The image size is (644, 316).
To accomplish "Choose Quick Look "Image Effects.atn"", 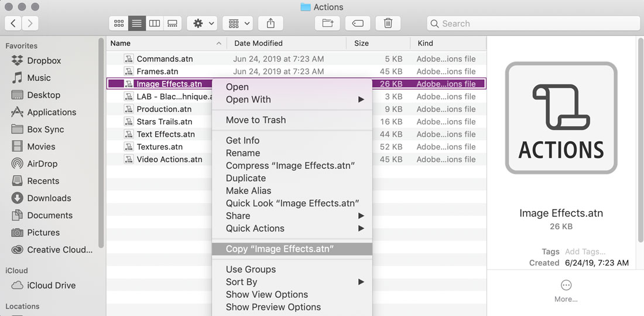I will [x=292, y=203].
